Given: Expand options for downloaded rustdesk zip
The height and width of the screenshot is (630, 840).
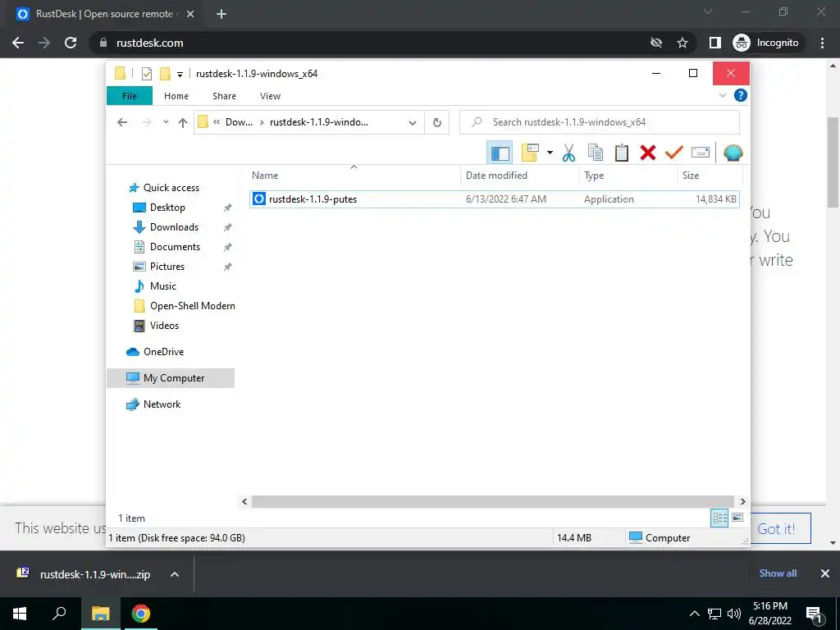Looking at the screenshot, I should click(x=175, y=574).
